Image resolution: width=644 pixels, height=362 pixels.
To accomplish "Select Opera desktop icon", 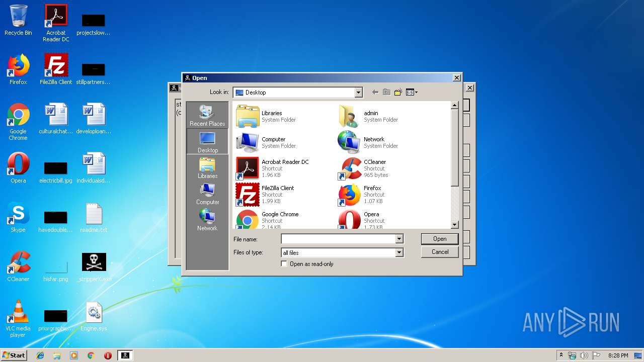I will click(18, 168).
